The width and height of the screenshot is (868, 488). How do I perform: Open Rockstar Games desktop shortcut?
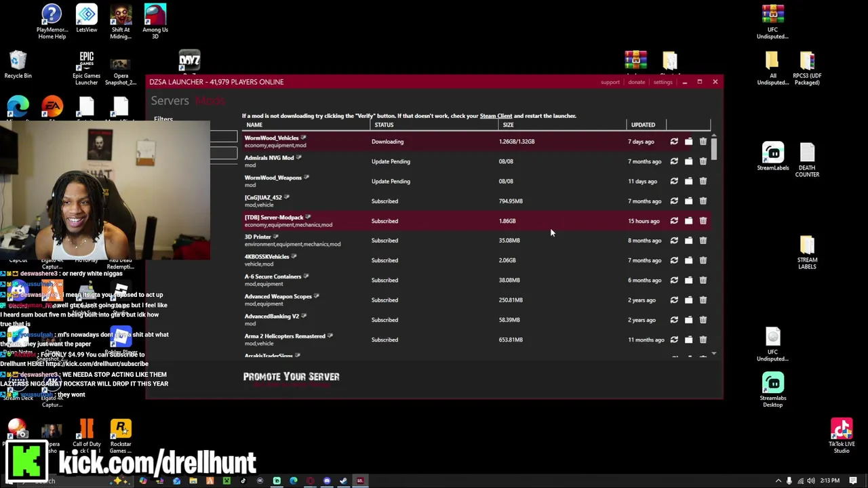tap(121, 436)
